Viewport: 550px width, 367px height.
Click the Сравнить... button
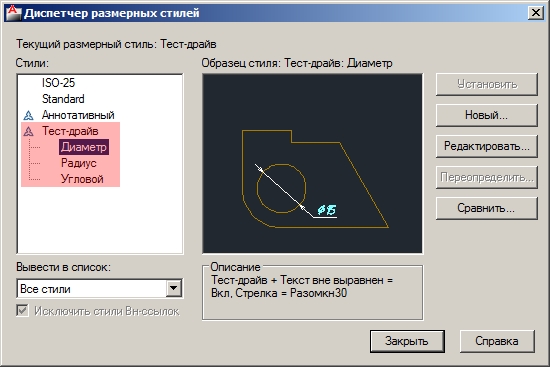click(x=487, y=208)
